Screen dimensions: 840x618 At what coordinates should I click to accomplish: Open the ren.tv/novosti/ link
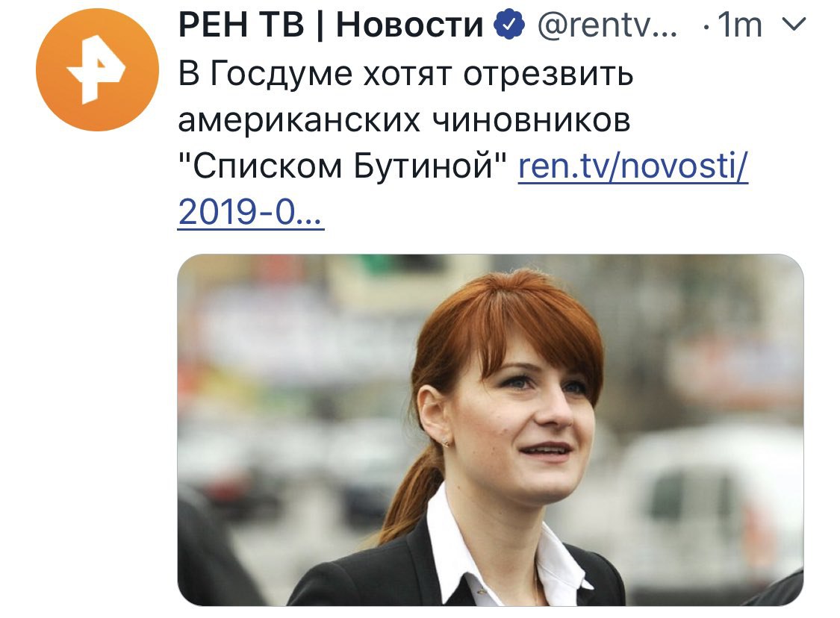click(632, 166)
